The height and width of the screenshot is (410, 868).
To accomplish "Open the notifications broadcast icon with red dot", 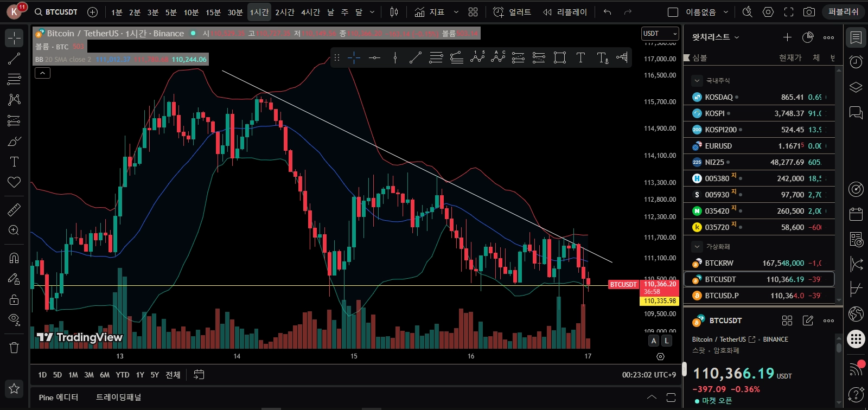I will click(x=856, y=369).
